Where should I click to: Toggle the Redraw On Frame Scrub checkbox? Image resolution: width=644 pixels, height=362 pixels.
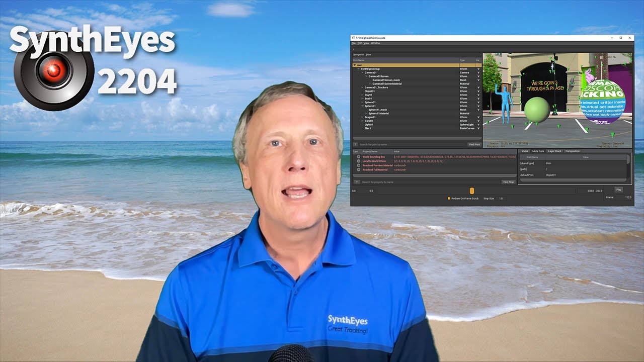click(449, 199)
